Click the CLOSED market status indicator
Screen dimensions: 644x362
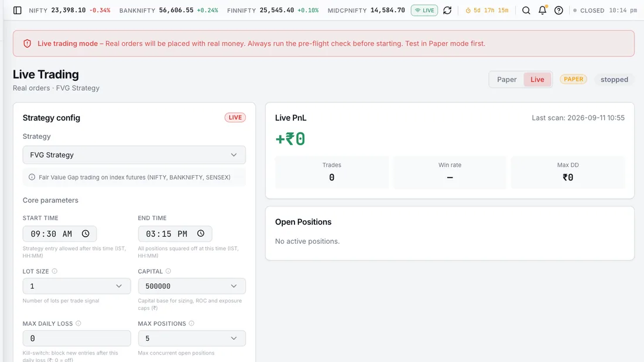pos(589,11)
